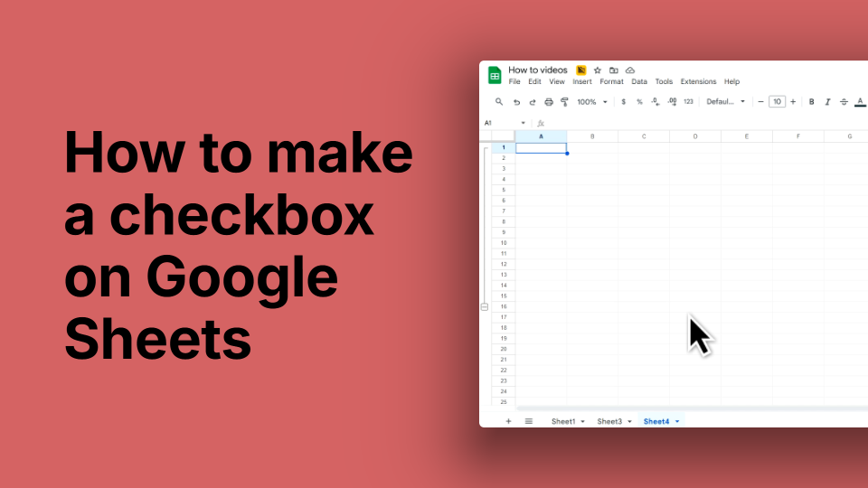Click the selected cell A1

[541, 147]
